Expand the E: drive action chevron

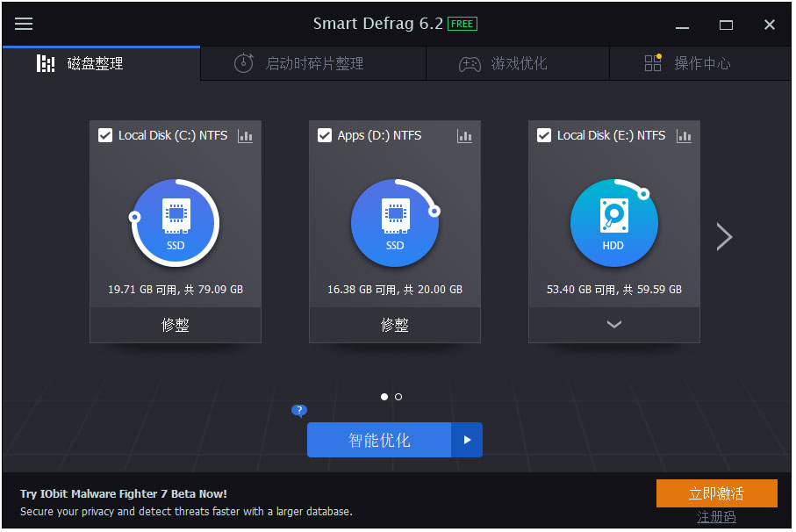(x=614, y=324)
